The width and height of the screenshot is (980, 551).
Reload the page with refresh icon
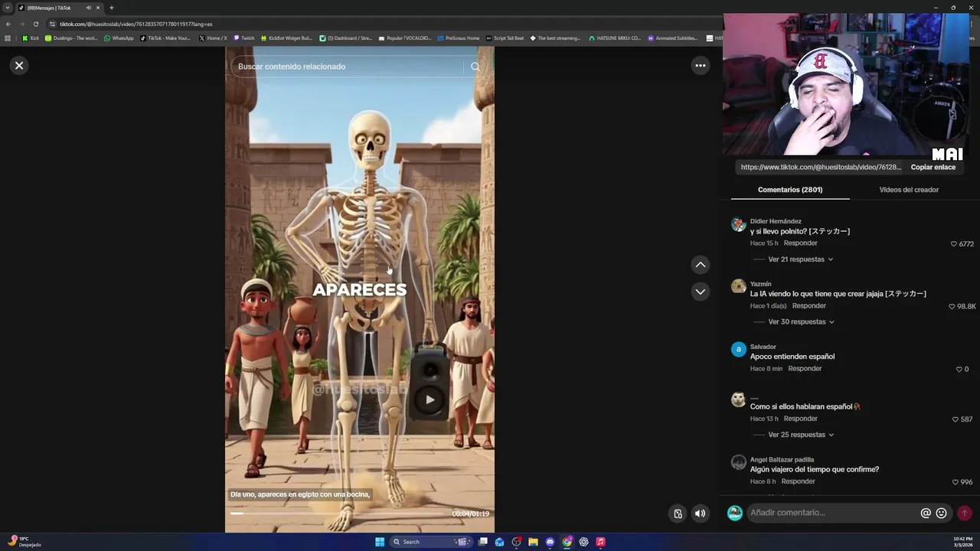coord(35,24)
